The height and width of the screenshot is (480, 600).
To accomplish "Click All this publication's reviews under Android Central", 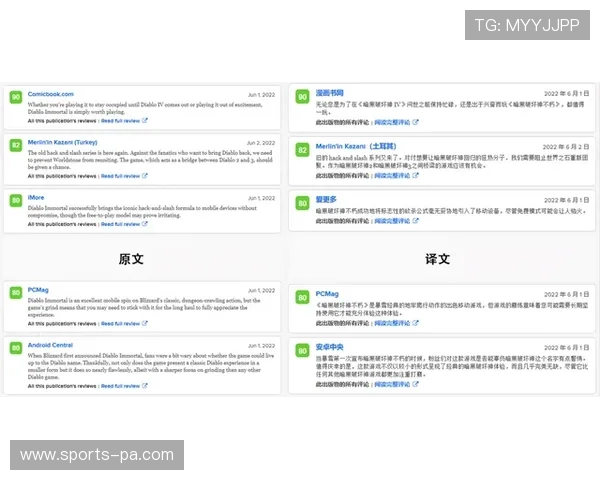I will tap(62, 386).
